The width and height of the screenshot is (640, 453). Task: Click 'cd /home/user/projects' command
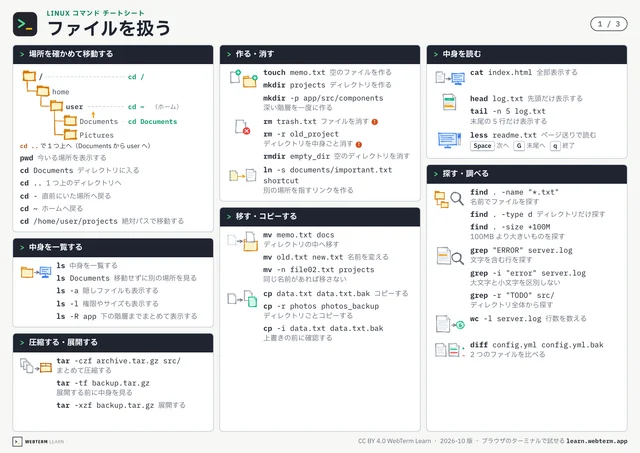tap(69, 221)
